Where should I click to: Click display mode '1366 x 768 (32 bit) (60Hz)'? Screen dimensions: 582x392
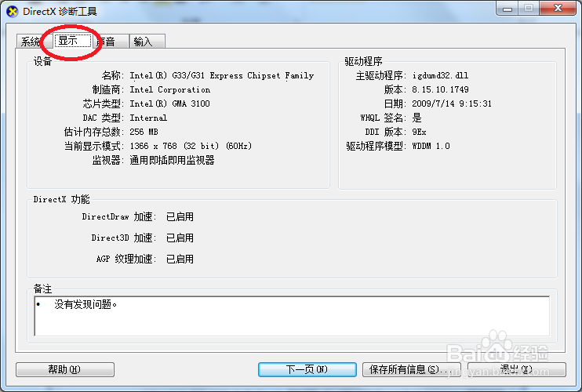pos(191,146)
